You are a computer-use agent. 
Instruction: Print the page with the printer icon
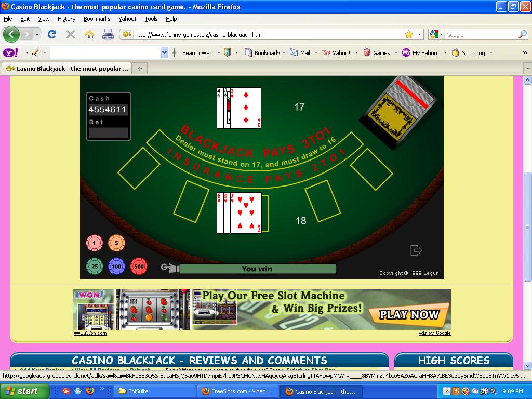pos(108,34)
